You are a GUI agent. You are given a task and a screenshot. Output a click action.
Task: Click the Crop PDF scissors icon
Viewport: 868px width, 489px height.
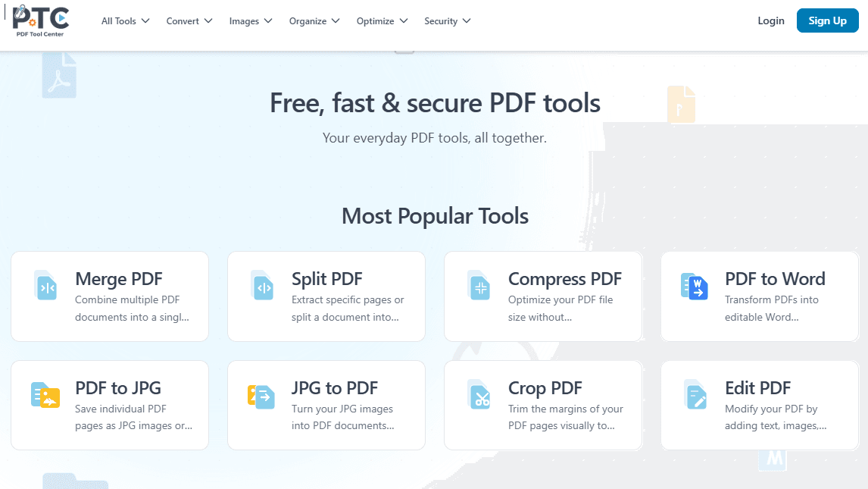tap(479, 394)
